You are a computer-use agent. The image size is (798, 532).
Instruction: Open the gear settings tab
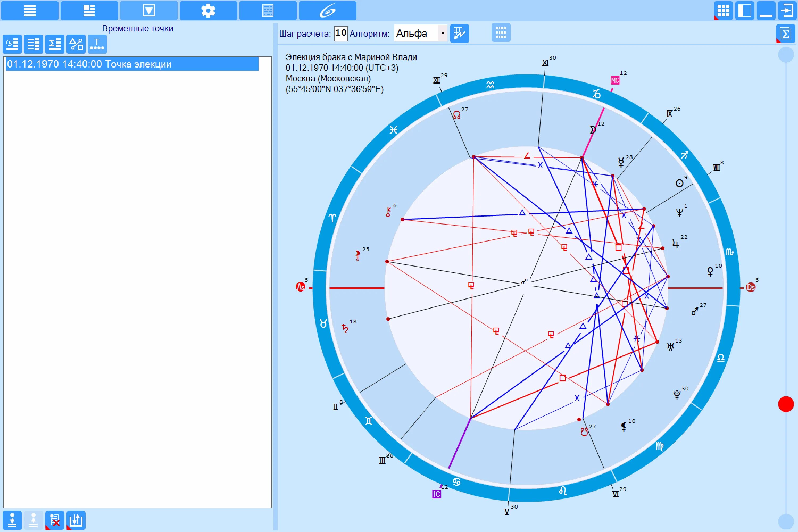coord(208,11)
